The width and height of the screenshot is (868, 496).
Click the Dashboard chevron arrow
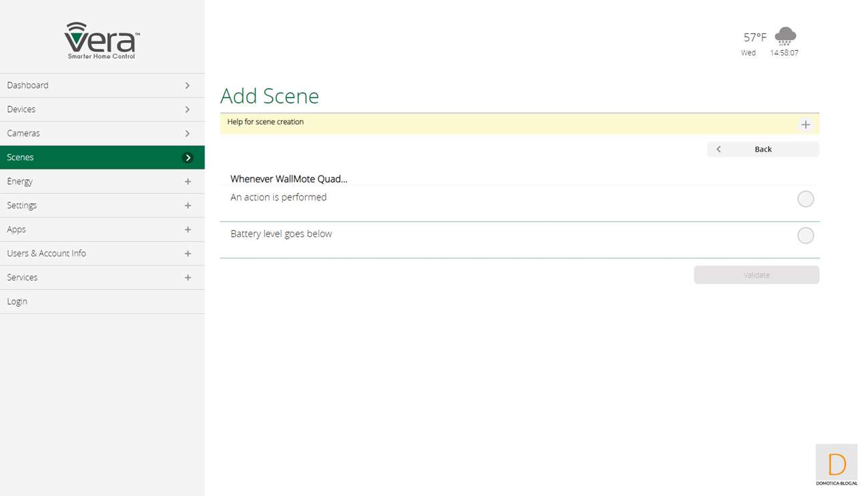(188, 85)
